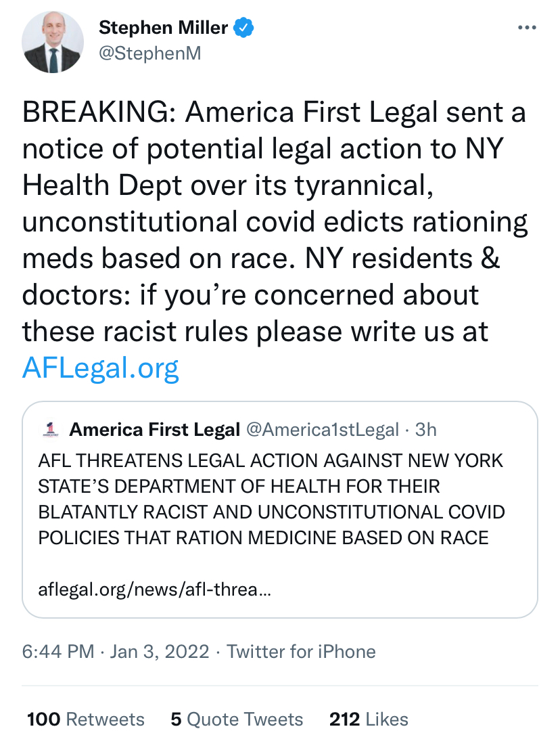Click the Twitter for iPhone source label
The height and width of the screenshot is (752, 560).
click(x=301, y=652)
